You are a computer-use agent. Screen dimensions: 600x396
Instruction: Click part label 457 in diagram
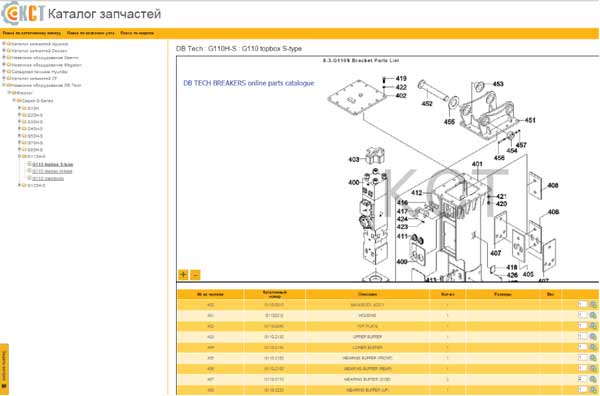click(x=521, y=145)
